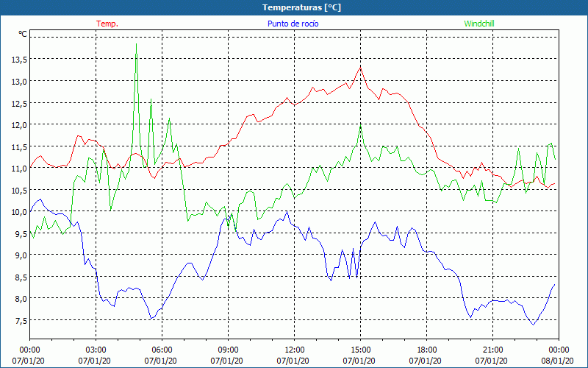Click the 08/01/20 date label
This screenshot has width=588, height=368.
(558, 361)
